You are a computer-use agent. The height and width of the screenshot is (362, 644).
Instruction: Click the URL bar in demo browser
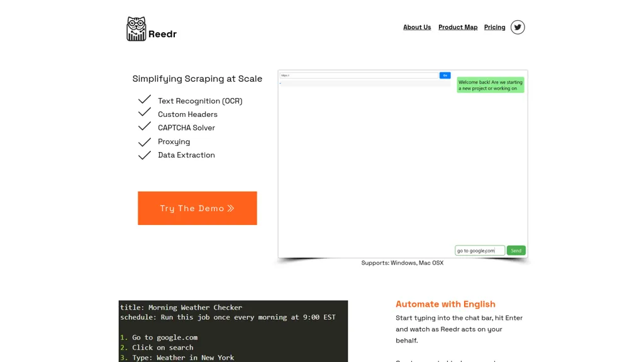(x=359, y=75)
